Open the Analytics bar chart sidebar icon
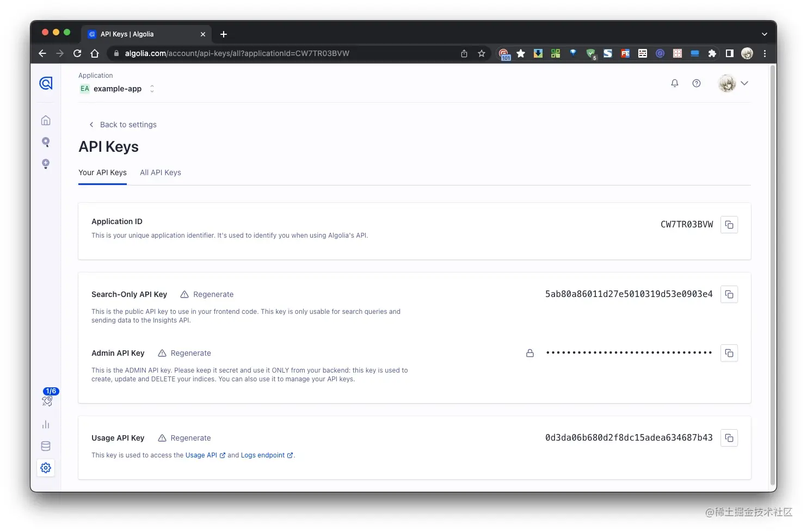This screenshot has height=532, width=807. [46, 424]
